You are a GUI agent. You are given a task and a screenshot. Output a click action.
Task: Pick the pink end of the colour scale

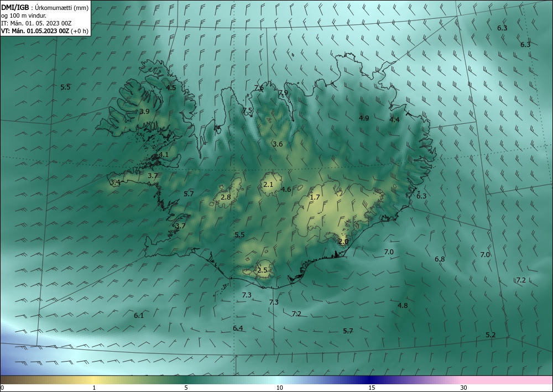[508, 380]
